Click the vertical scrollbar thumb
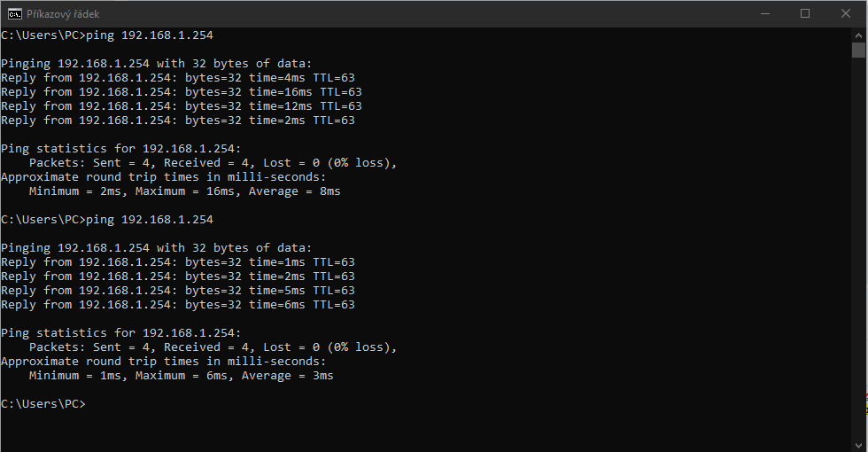The width and height of the screenshot is (868, 452). pos(858,50)
